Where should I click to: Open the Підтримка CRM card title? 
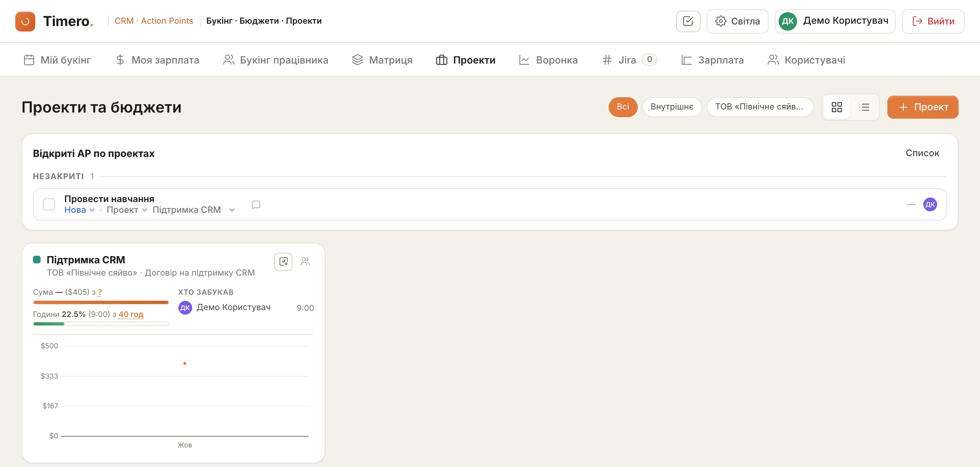click(x=86, y=260)
